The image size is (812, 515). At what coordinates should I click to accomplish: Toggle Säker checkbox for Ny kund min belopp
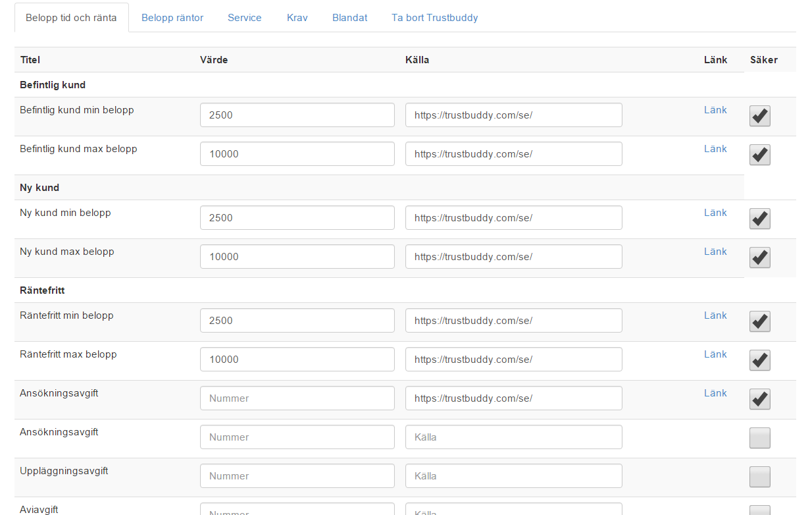click(x=759, y=219)
